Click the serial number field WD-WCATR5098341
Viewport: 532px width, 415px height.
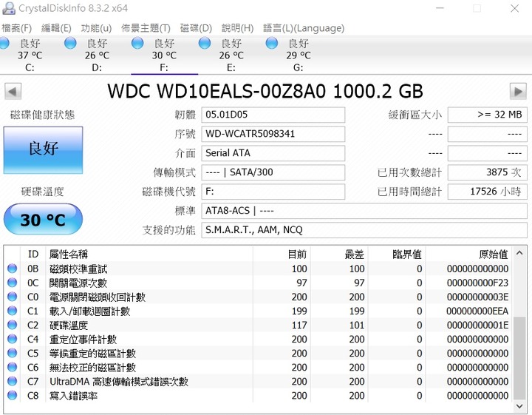point(273,134)
